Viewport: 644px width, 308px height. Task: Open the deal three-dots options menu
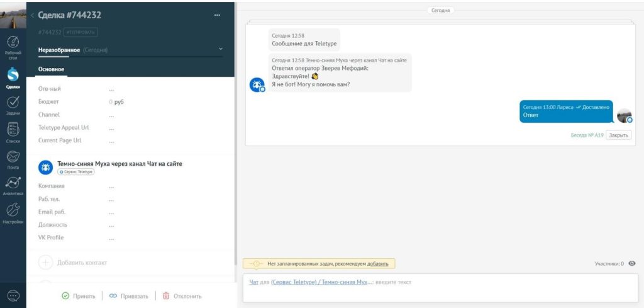coord(217,15)
